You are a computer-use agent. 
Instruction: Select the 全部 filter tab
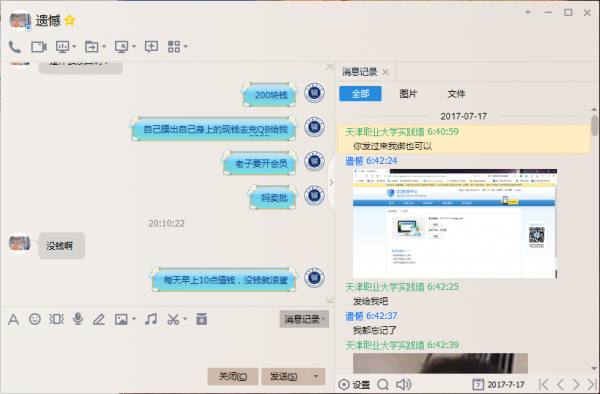click(360, 94)
